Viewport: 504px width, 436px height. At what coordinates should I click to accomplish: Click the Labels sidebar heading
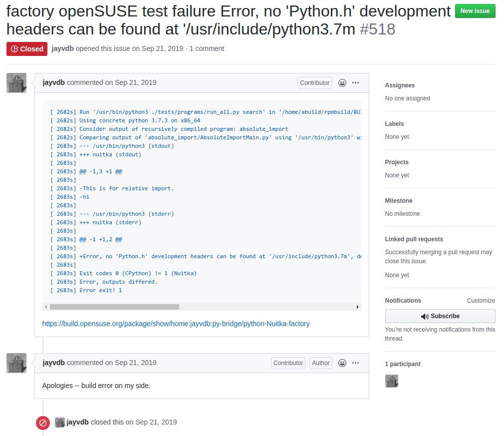(x=394, y=124)
